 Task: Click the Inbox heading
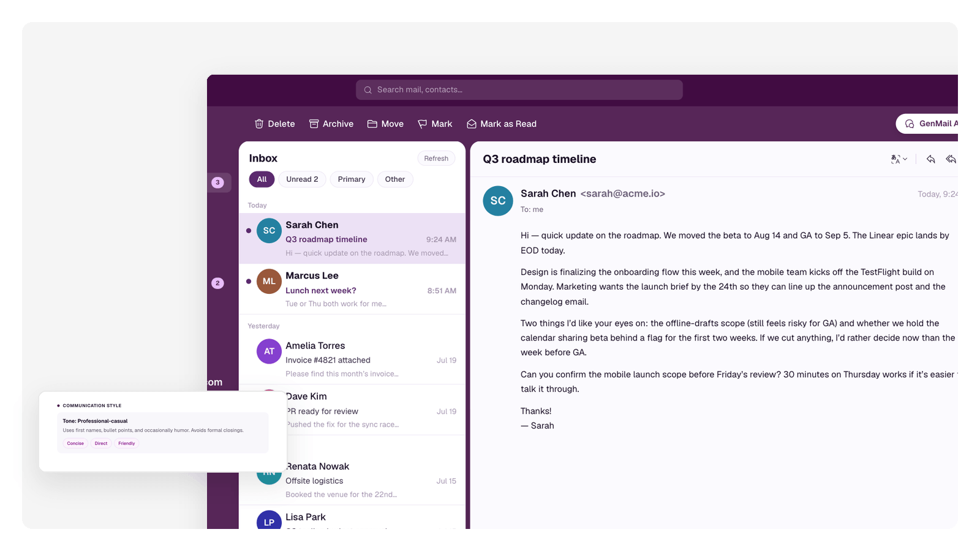(263, 159)
